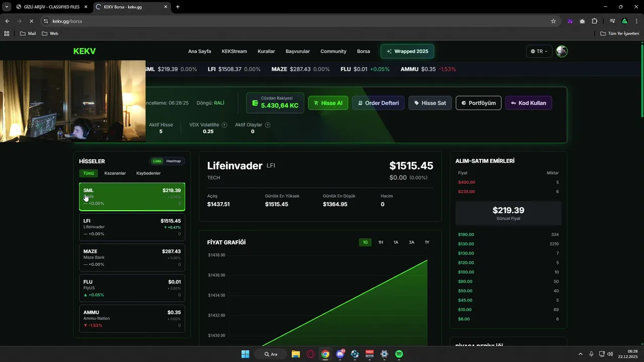Select the SML stock card
The height and width of the screenshot is (362, 644).
tap(132, 197)
